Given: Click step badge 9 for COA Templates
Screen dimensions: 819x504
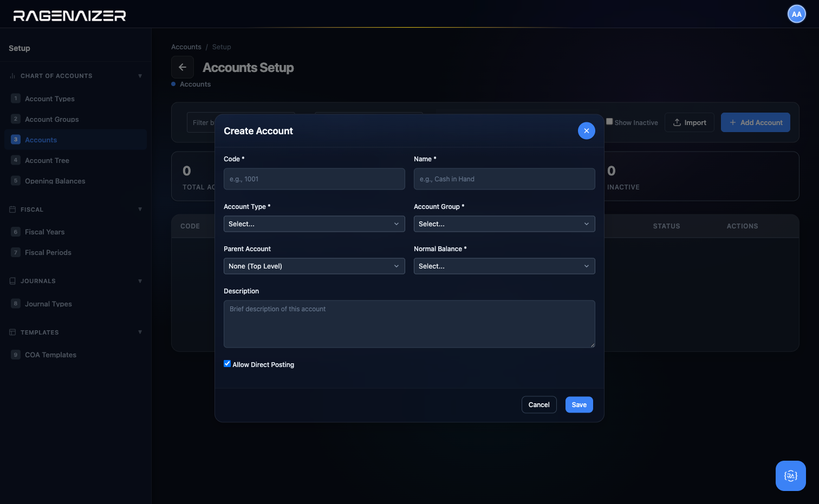Looking at the screenshot, I should point(16,355).
